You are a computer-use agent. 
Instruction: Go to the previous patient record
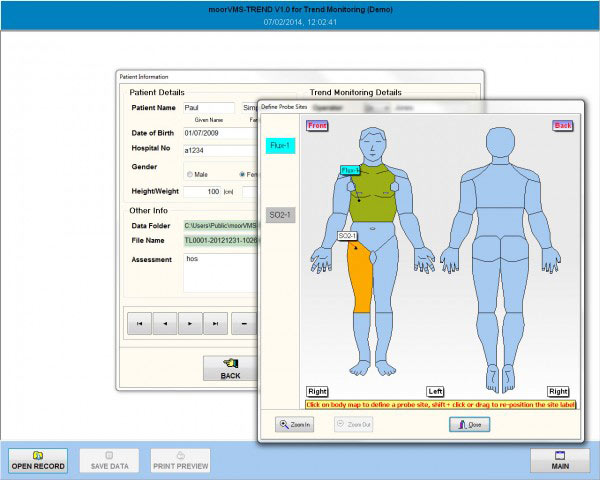tap(164, 323)
